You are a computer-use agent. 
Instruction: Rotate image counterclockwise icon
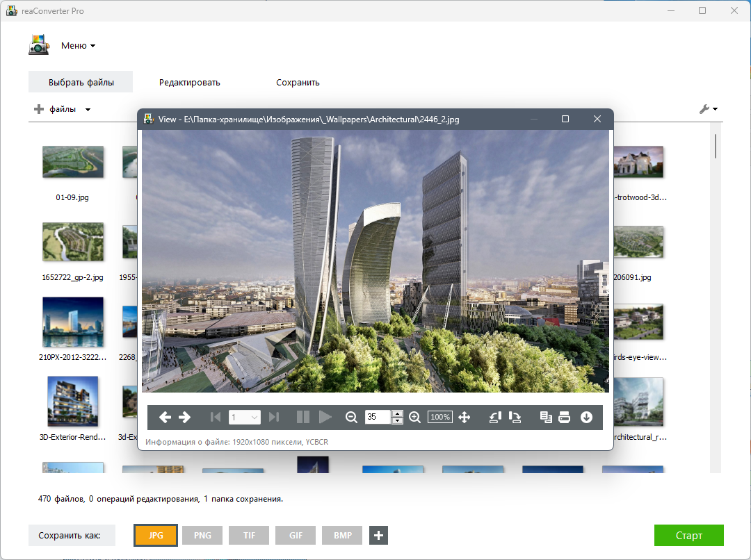pyautogui.click(x=495, y=418)
